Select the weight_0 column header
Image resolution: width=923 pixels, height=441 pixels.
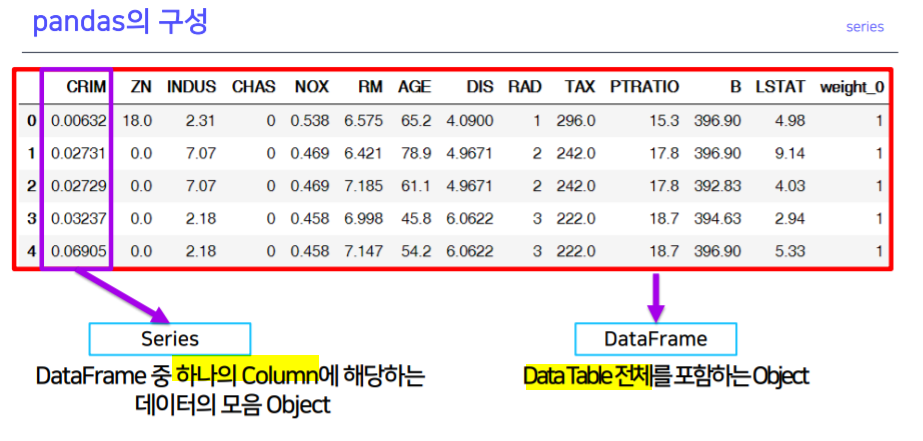coord(852,87)
